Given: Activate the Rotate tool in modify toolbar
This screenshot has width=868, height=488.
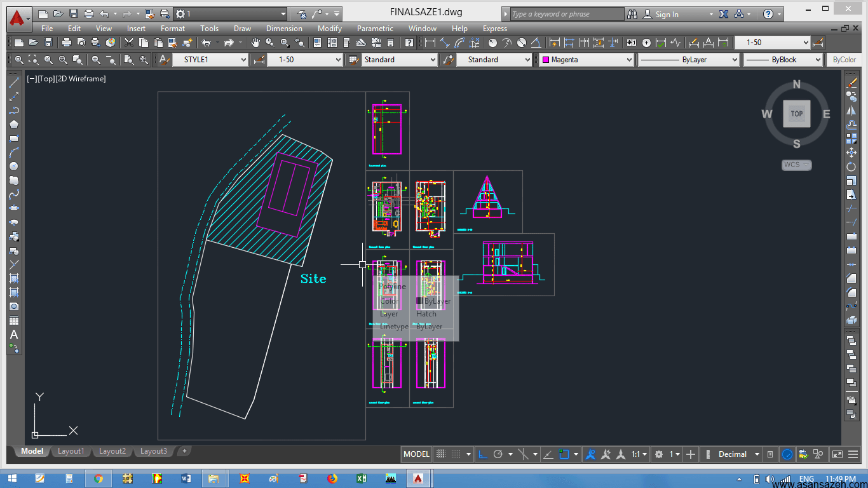Looking at the screenshot, I should pos(851,166).
